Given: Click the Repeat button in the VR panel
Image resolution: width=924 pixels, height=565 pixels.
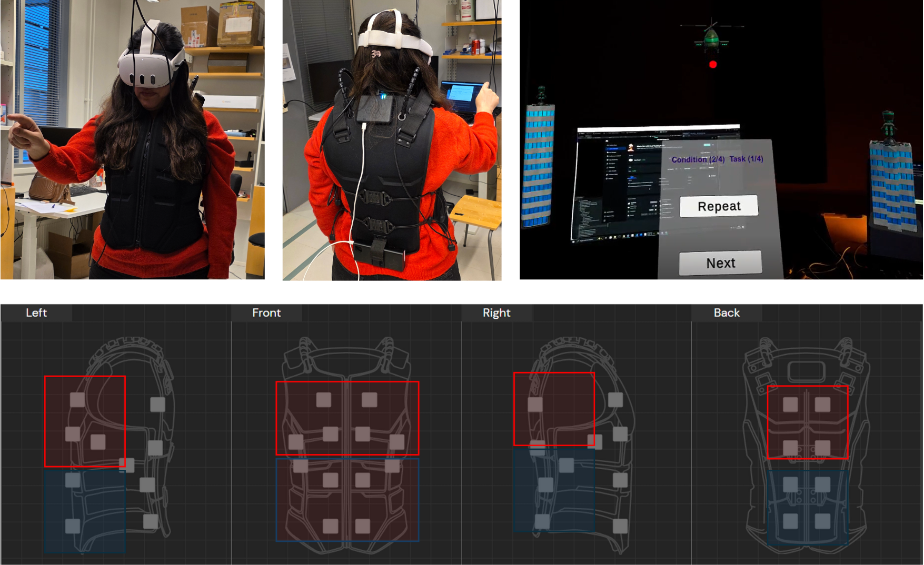Looking at the screenshot, I should coord(719,206).
